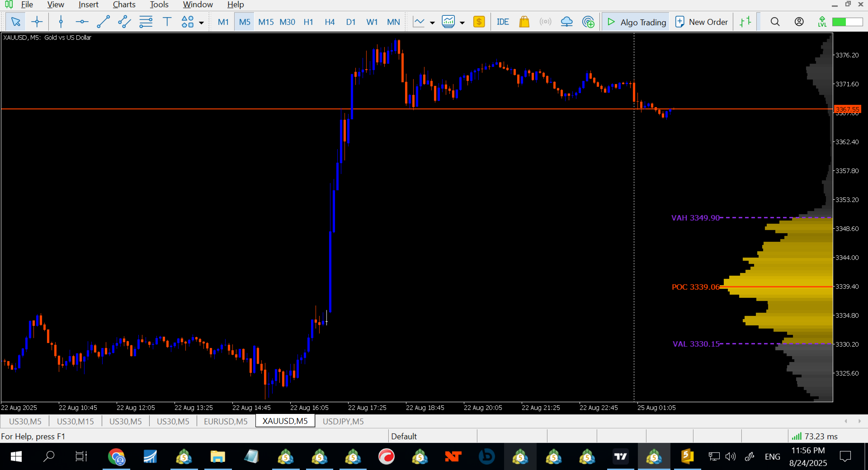Screen dimensions: 868x470
Task: Click the VAH 3349.90 label
Action: click(x=695, y=218)
